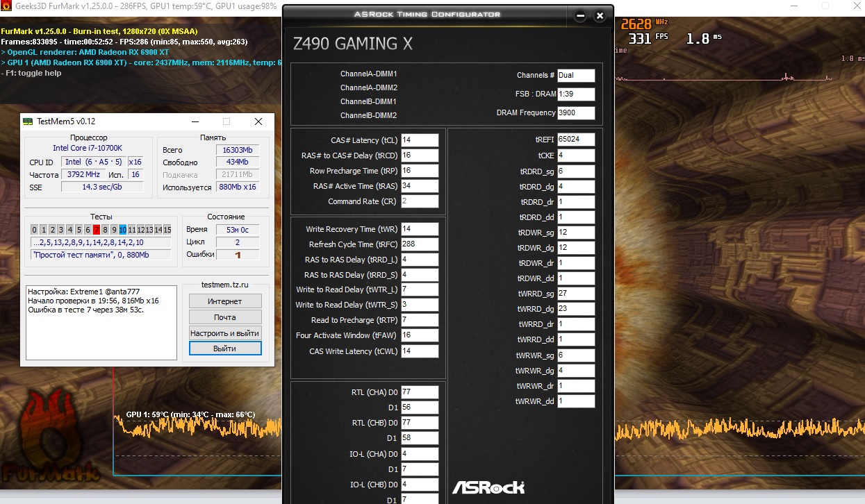
Task: Click the tWRWR_sg value field
Action: pos(576,355)
